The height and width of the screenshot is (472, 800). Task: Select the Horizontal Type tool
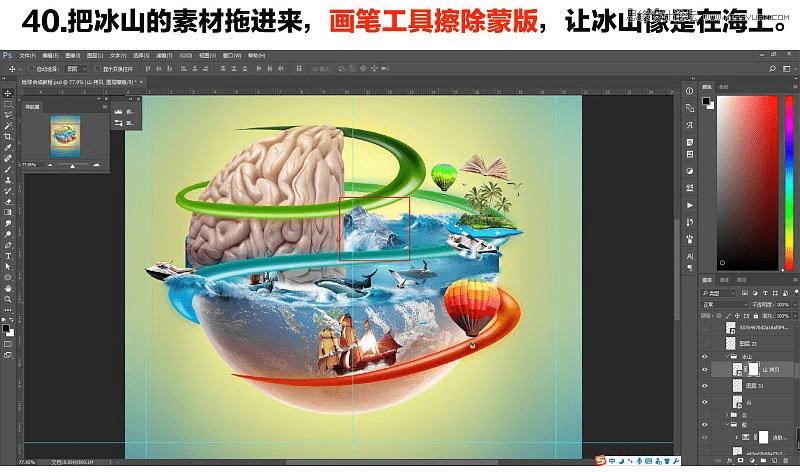[8, 256]
